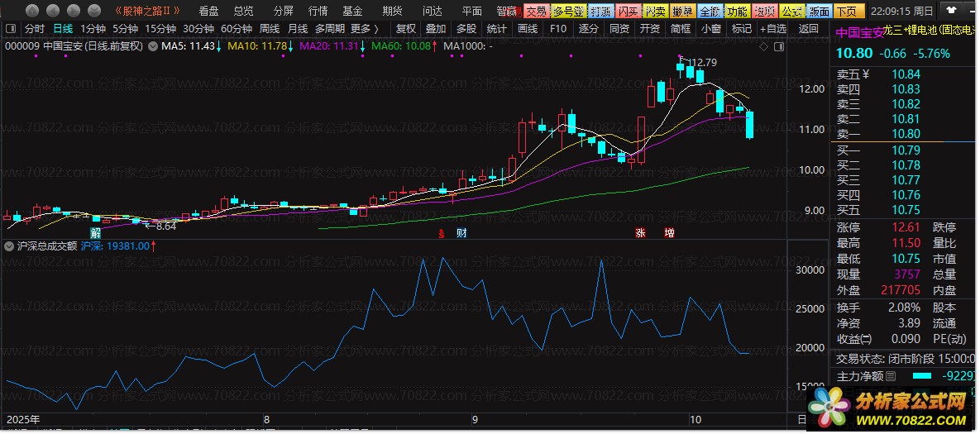Open the 基金 menu
Viewport: 980px width, 434px height.
(352, 11)
